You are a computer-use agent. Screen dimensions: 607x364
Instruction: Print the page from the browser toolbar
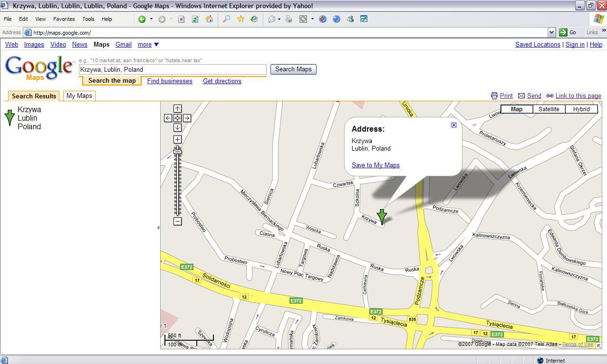click(289, 19)
